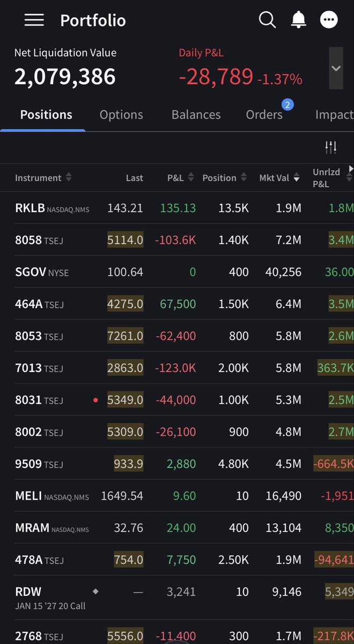Screen dimensions: 354x644
Task: Tap the 8002 position value 900
Action: 238,431
